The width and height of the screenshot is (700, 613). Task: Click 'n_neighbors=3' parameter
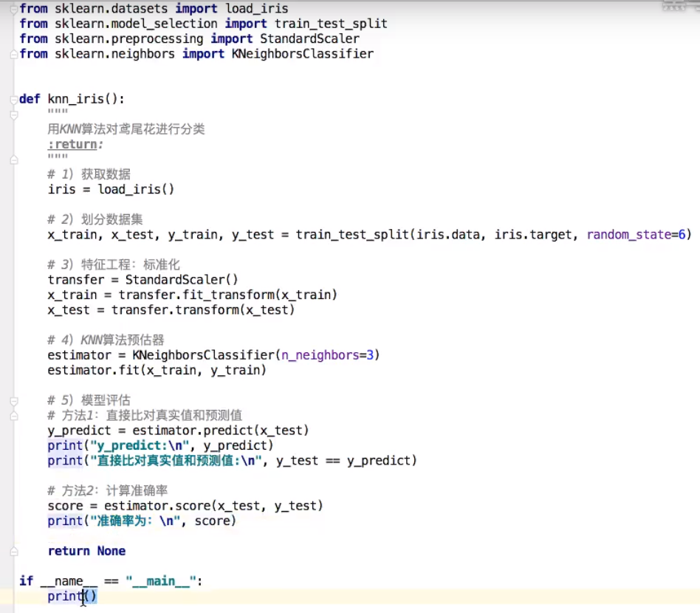click(x=327, y=355)
